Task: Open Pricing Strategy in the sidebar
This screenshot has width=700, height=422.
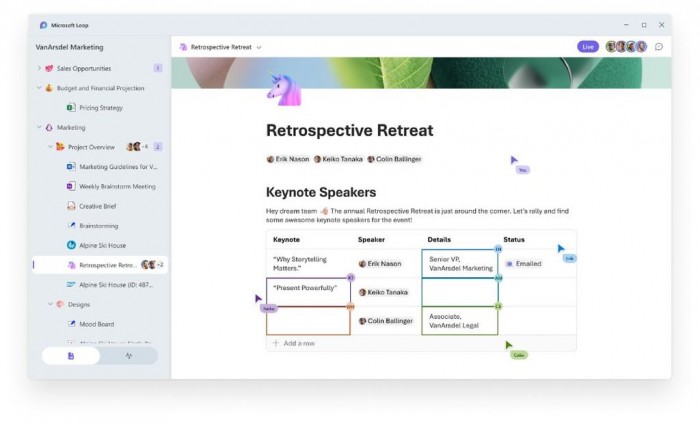Action: (101, 108)
